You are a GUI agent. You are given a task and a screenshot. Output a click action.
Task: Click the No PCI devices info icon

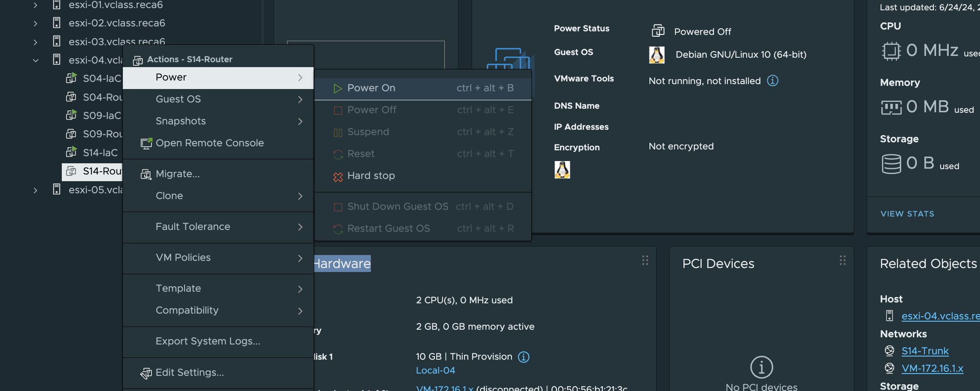761,367
